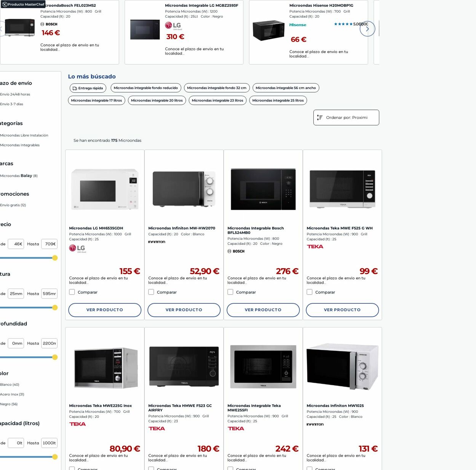Image resolution: width=476 pixels, height=470 pixels.
Task: Filter by Acero Inox color
Action: [12, 395]
